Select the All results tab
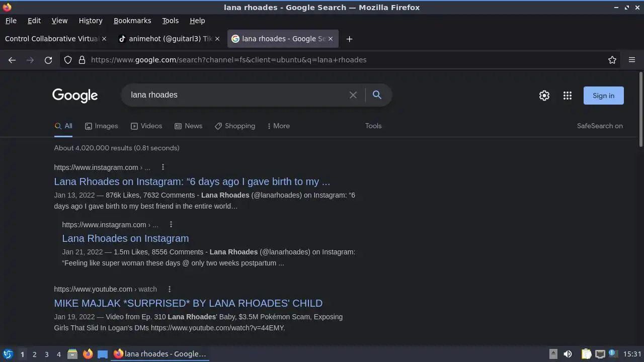 [x=63, y=126]
